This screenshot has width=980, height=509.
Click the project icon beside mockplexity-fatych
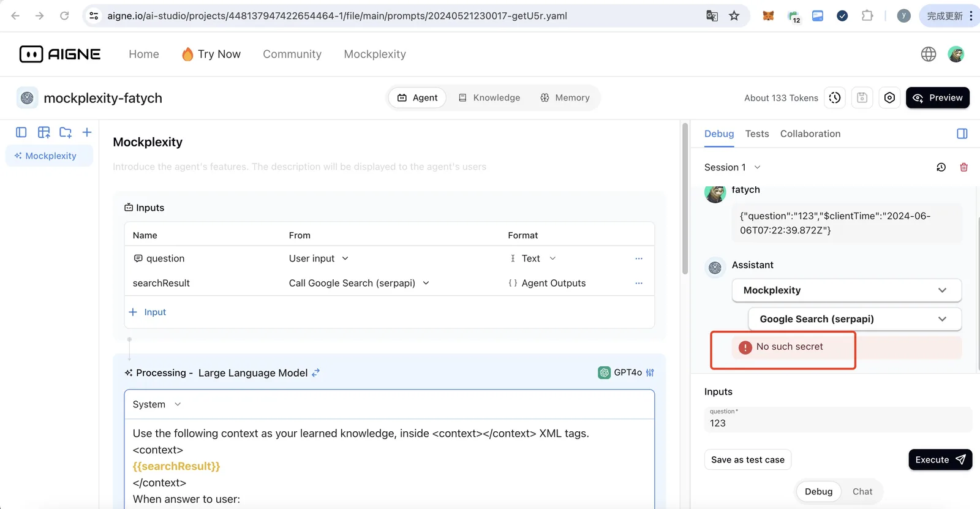(27, 98)
